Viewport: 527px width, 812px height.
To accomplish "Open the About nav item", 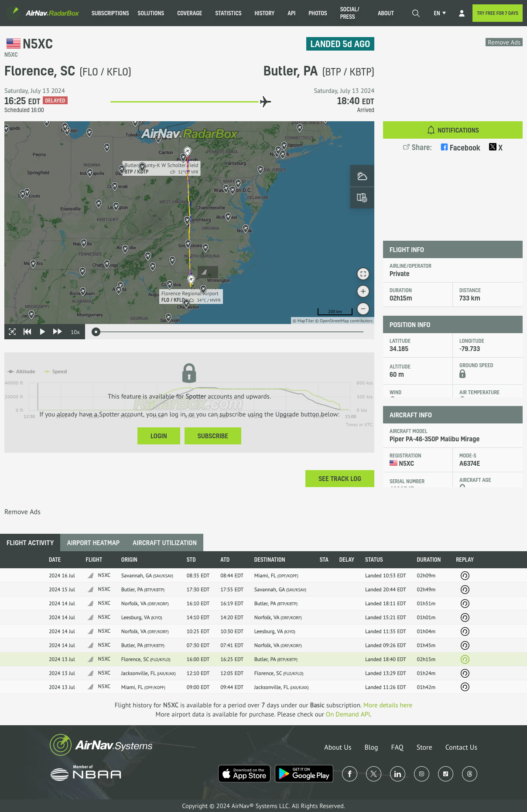I will [x=386, y=13].
